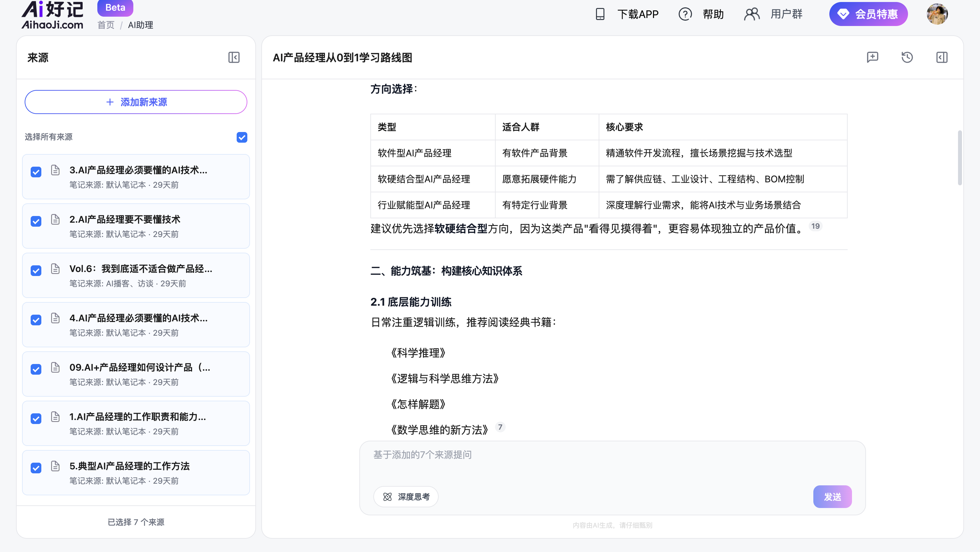The height and width of the screenshot is (552, 980).
Task: Open citation reference number 19
Action: (815, 226)
